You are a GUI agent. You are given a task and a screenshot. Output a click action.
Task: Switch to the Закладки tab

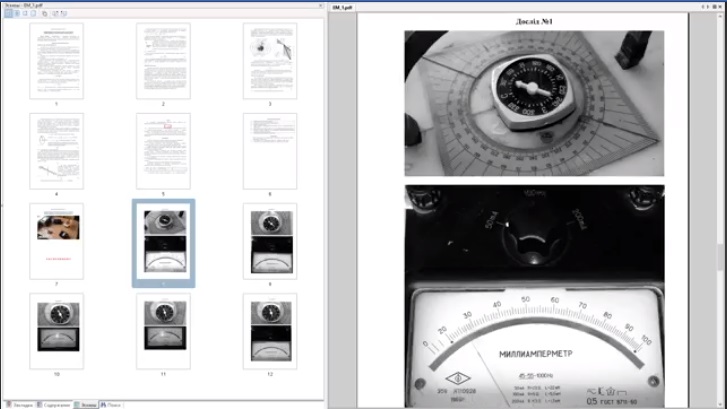pyautogui.click(x=19, y=404)
